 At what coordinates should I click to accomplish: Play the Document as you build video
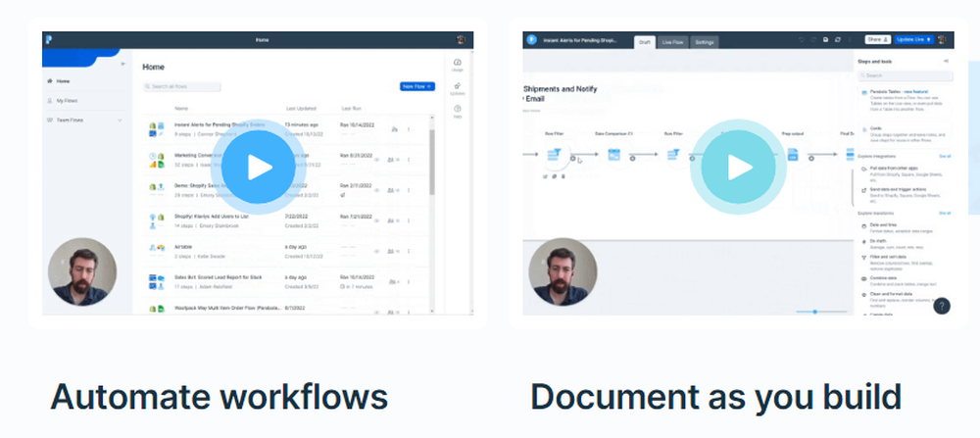(x=739, y=167)
